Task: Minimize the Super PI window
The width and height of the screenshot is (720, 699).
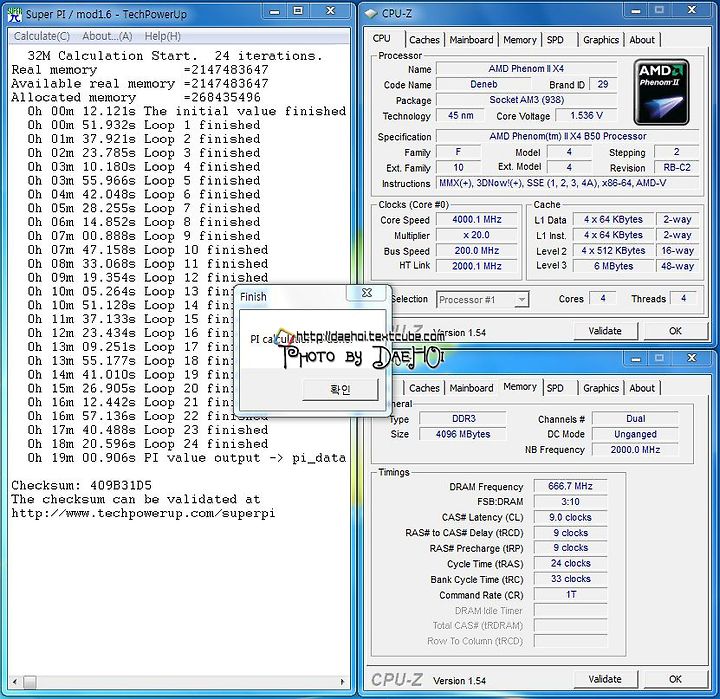Action: pyautogui.click(x=275, y=11)
